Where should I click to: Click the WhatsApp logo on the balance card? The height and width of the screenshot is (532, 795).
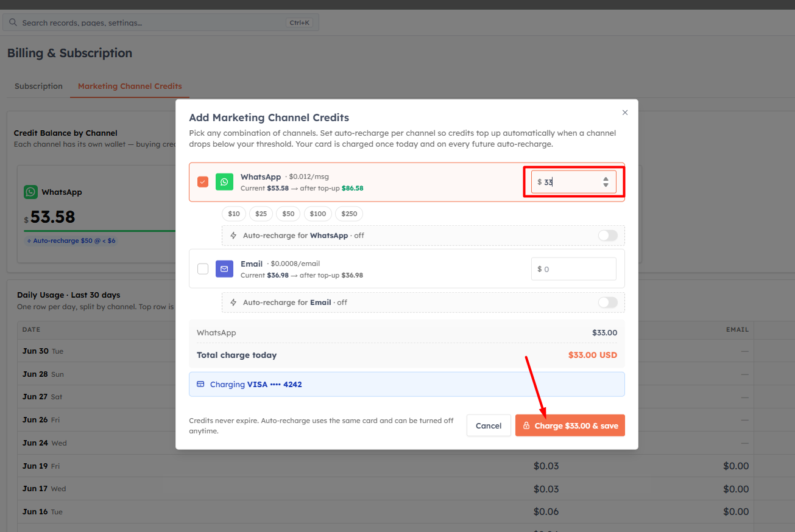(x=30, y=192)
